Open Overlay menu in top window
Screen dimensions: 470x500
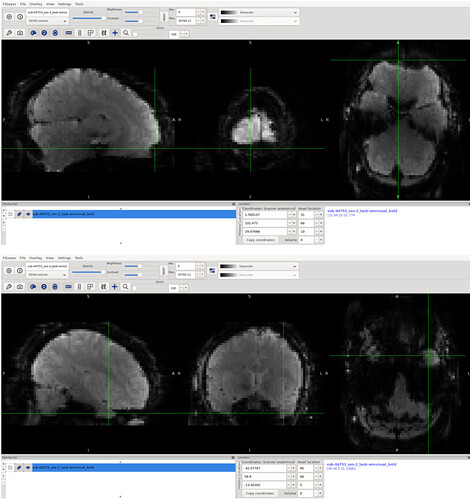36,4
